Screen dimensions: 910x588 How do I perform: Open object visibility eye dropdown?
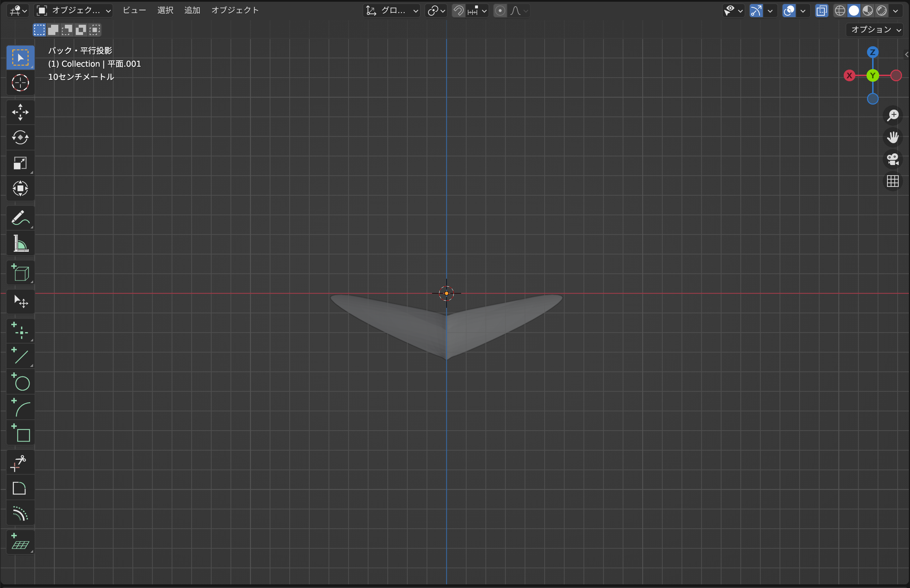pos(733,11)
